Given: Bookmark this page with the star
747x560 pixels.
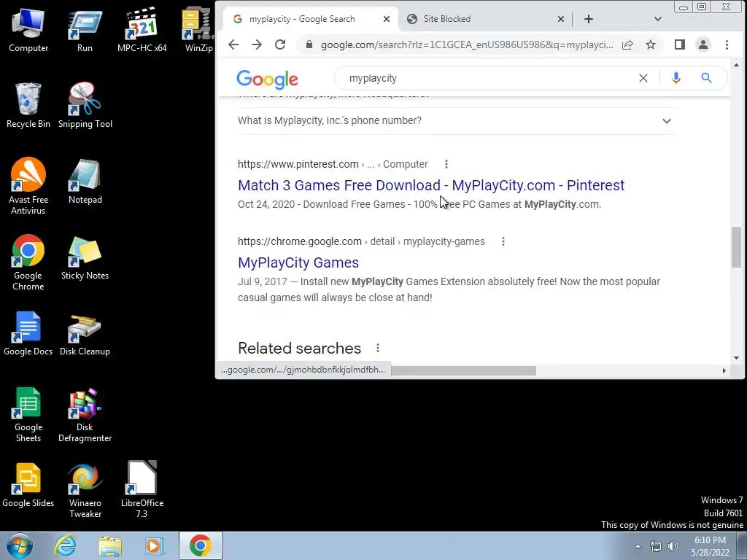Looking at the screenshot, I should pyautogui.click(x=650, y=44).
